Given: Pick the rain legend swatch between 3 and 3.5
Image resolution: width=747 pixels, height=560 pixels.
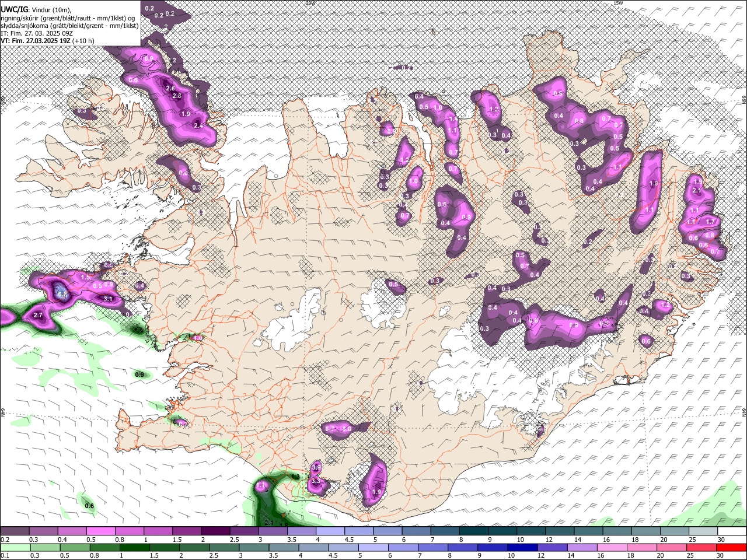Looking at the screenshot, I should (254, 547).
